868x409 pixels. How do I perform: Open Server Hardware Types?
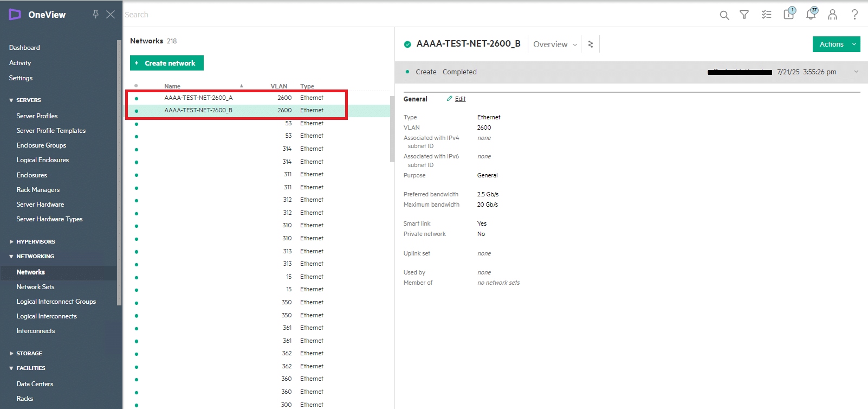[x=49, y=219]
